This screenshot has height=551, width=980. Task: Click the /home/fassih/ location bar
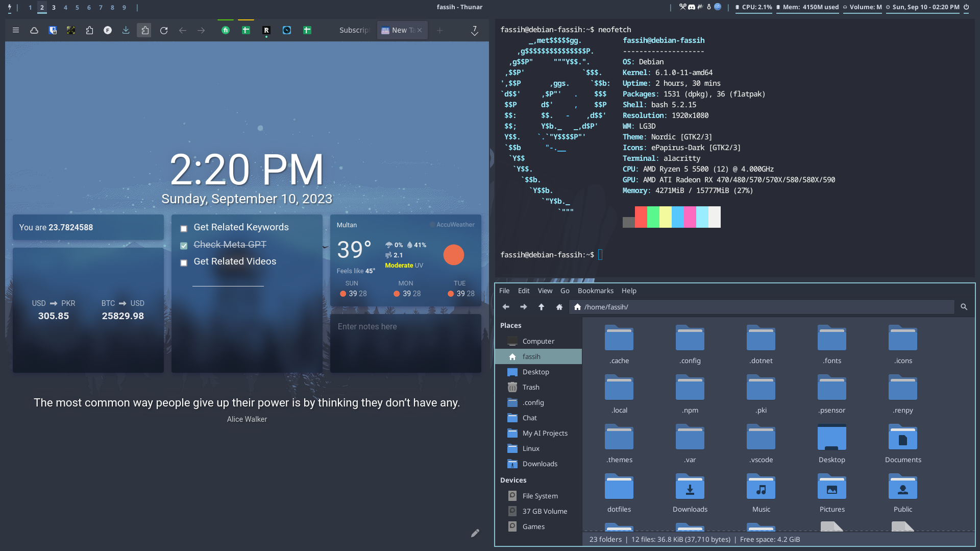point(763,307)
